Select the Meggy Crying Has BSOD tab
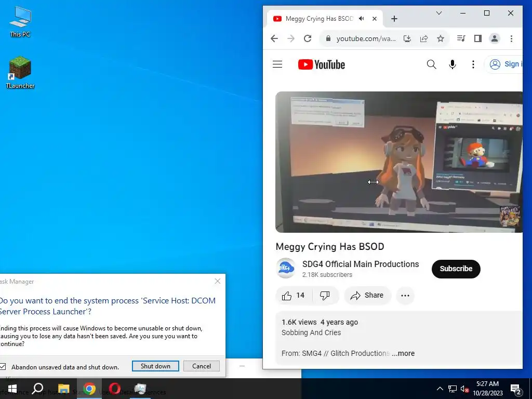The height and width of the screenshot is (399, 532). coord(319,19)
